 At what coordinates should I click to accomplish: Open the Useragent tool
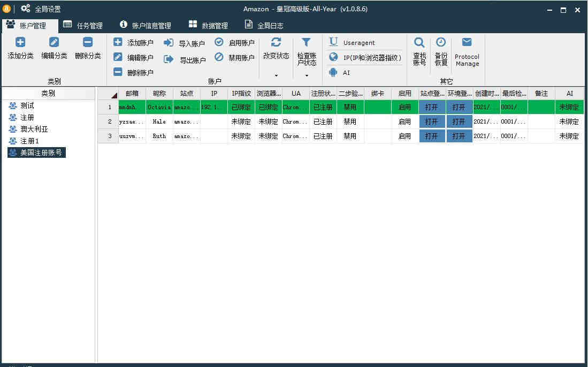pos(352,42)
